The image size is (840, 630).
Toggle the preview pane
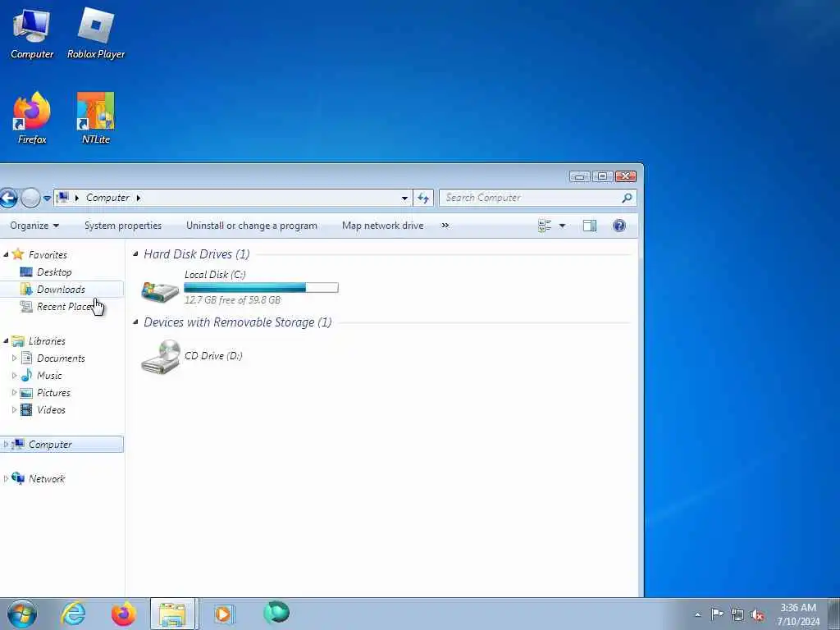point(589,226)
